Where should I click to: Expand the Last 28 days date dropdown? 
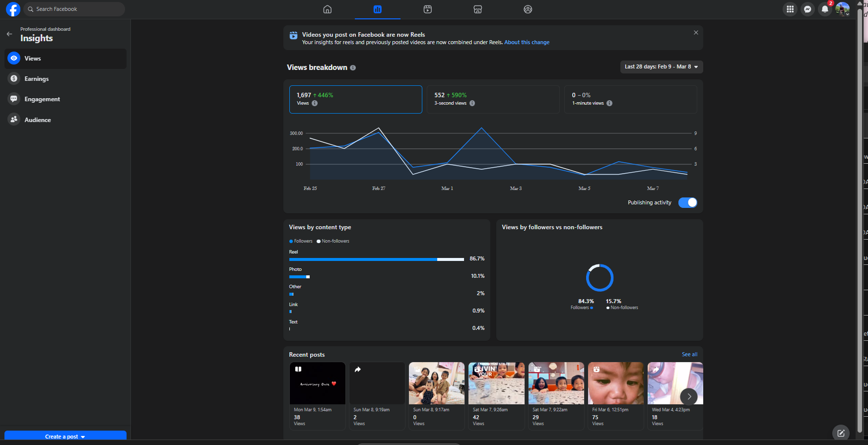coord(661,67)
